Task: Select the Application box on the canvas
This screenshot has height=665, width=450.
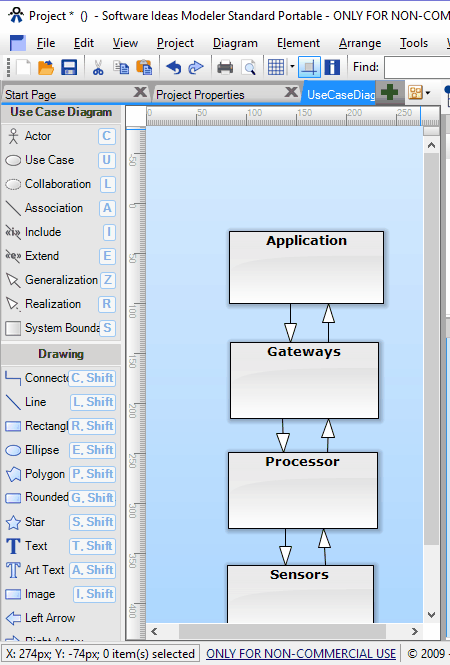Action: (306, 267)
